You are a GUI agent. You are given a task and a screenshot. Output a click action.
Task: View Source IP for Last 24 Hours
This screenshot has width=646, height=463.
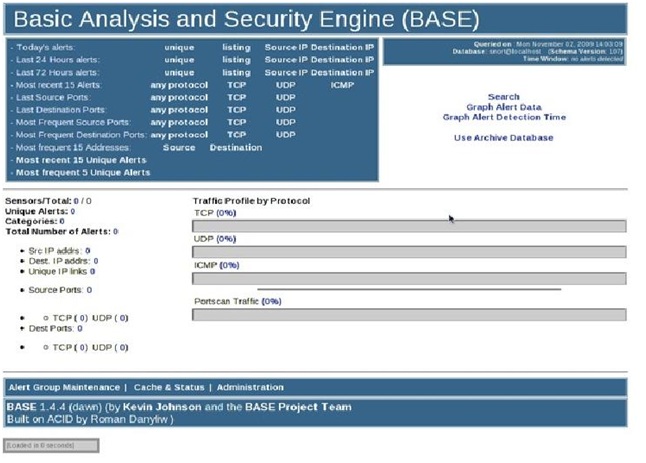[286, 60]
